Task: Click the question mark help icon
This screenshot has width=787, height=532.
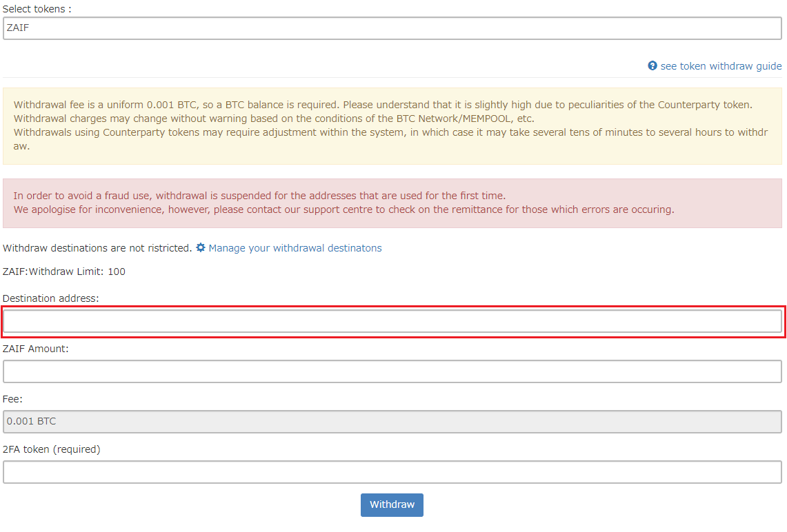Action: point(652,65)
